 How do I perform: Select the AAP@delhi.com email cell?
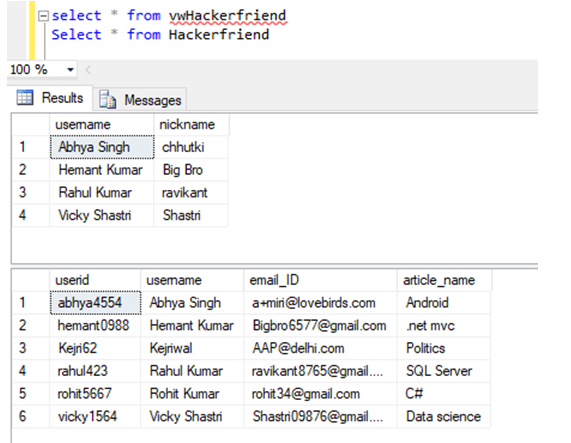coord(320,348)
